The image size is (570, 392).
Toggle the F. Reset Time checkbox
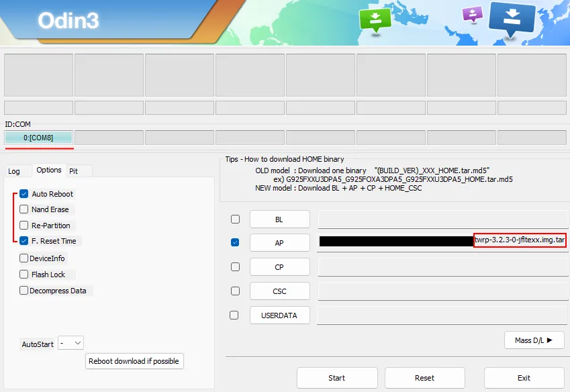click(24, 241)
